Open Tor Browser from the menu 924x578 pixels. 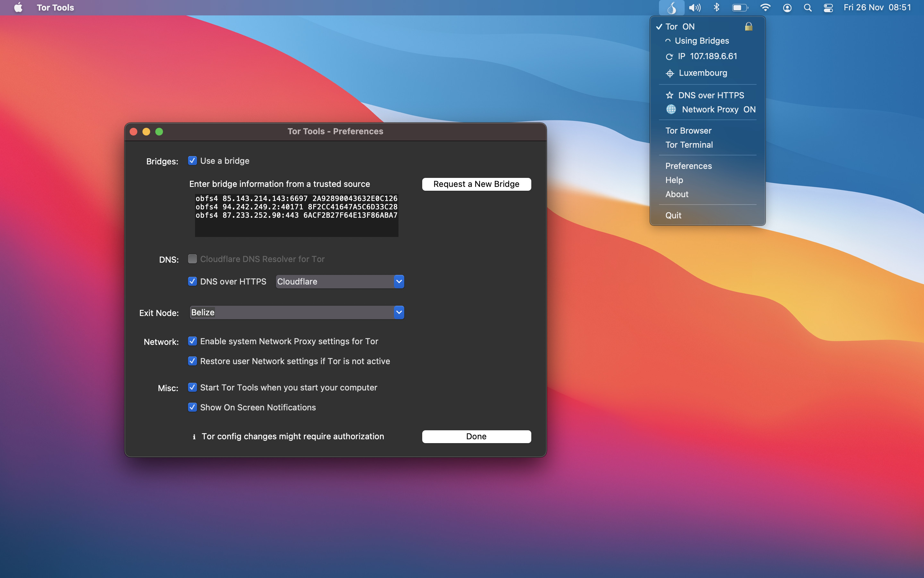click(x=707, y=131)
